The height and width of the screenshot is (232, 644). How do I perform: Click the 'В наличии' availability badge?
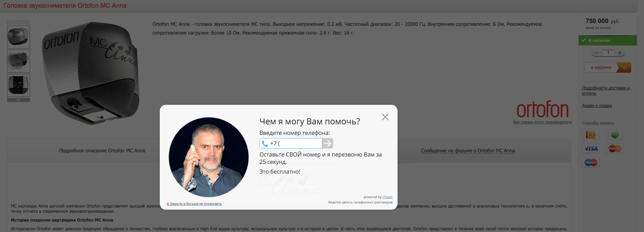(x=608, y=41)
